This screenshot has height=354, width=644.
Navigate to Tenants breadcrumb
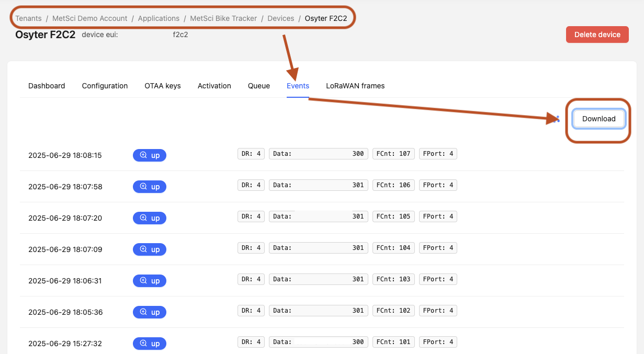pos(28,18)
